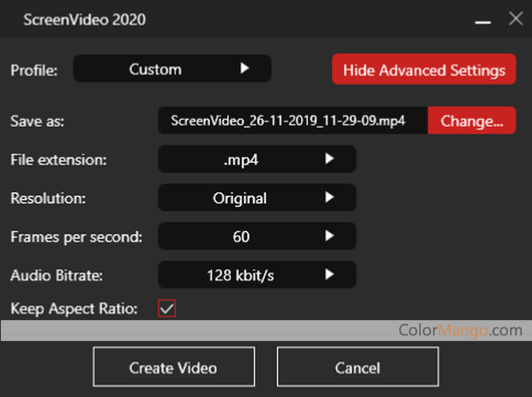Minimize the ScreenVideo 2020 window
Viewport: 532px width, 397px height.
click(x=482, y=20)
